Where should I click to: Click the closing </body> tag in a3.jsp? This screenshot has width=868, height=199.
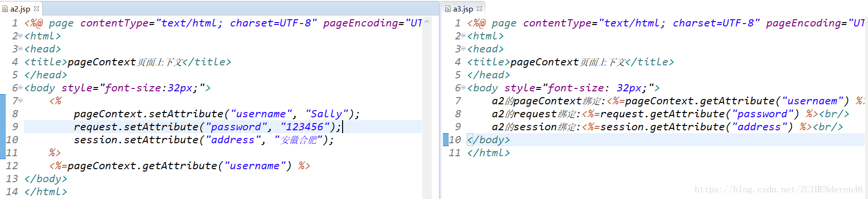[x=488, y=140]
